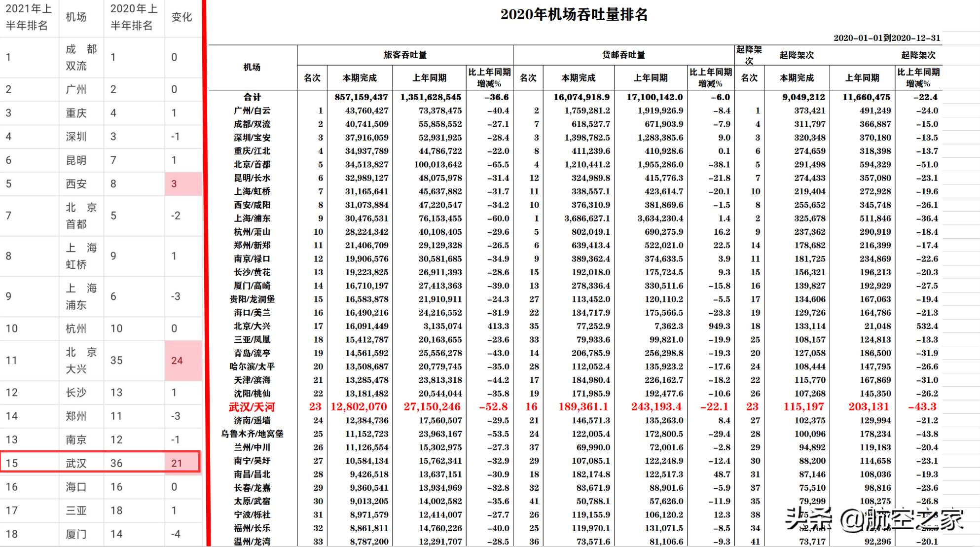Click the 深圳/宝安 airport name
The image size is (980, 547).
point(252,138)
